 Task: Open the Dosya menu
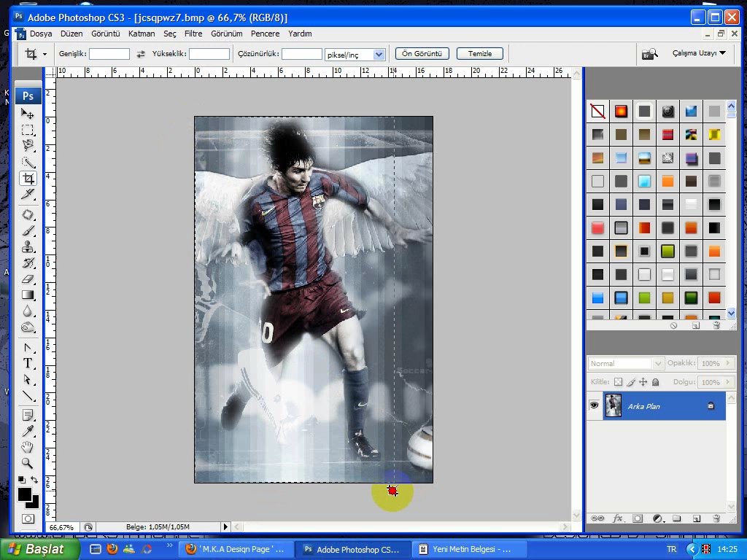[41, 34]
